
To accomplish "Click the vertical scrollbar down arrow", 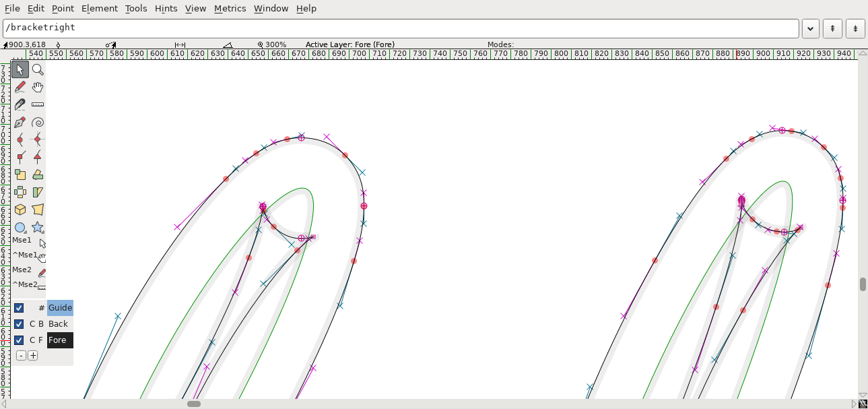I will coord(863,396).
